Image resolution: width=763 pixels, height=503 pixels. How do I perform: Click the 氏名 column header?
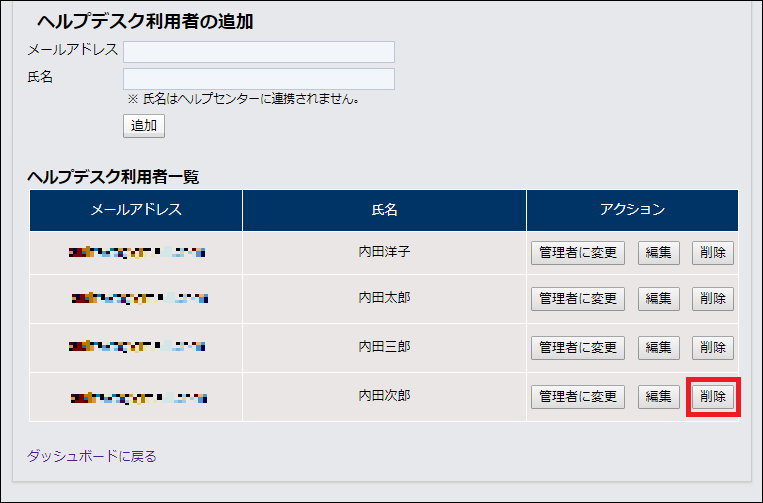point(384,210)
